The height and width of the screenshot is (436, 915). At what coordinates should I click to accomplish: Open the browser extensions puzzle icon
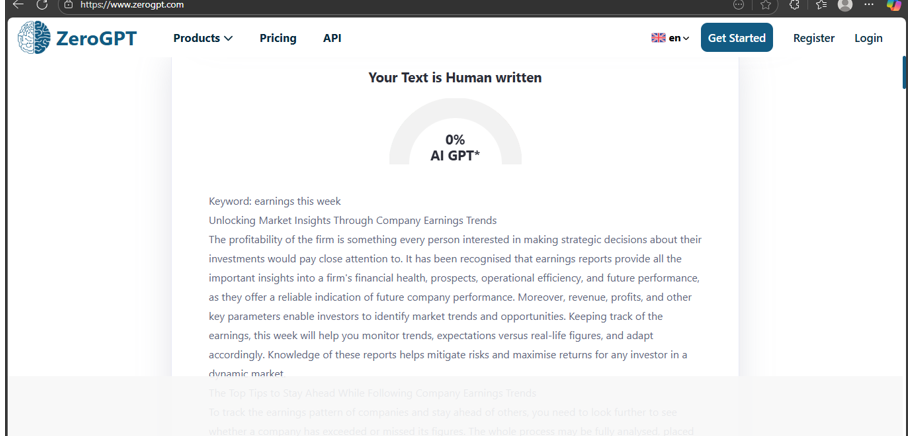794,5
